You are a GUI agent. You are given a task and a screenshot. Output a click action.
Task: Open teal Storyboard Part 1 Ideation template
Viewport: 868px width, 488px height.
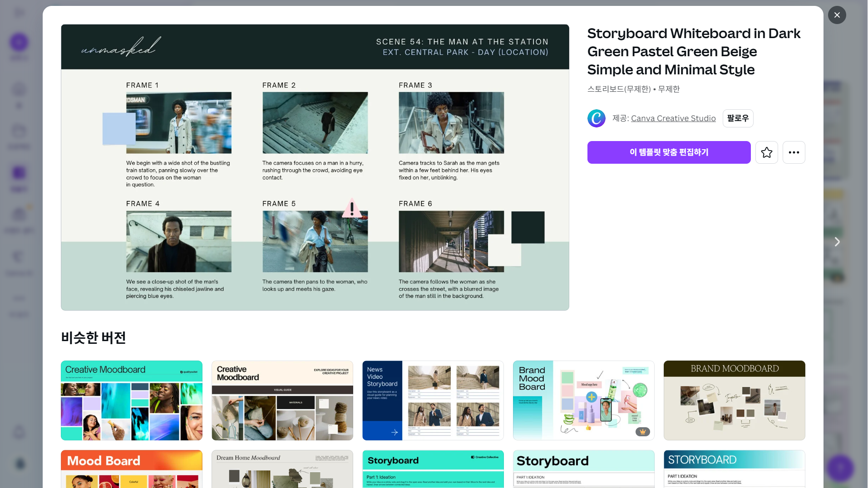pyautogui.click(x=433, y=469)
